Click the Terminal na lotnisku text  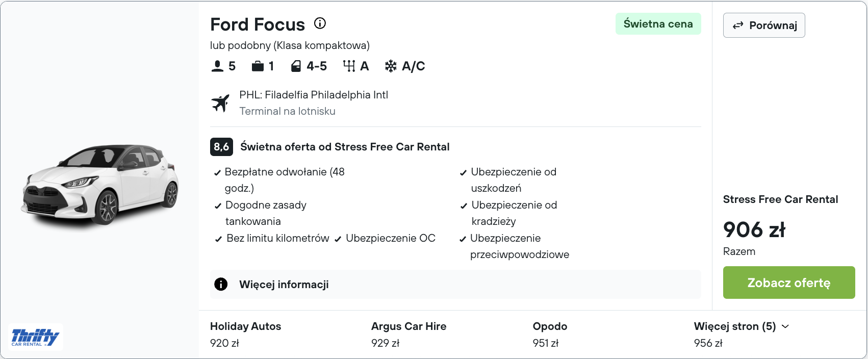click(288, 111)
